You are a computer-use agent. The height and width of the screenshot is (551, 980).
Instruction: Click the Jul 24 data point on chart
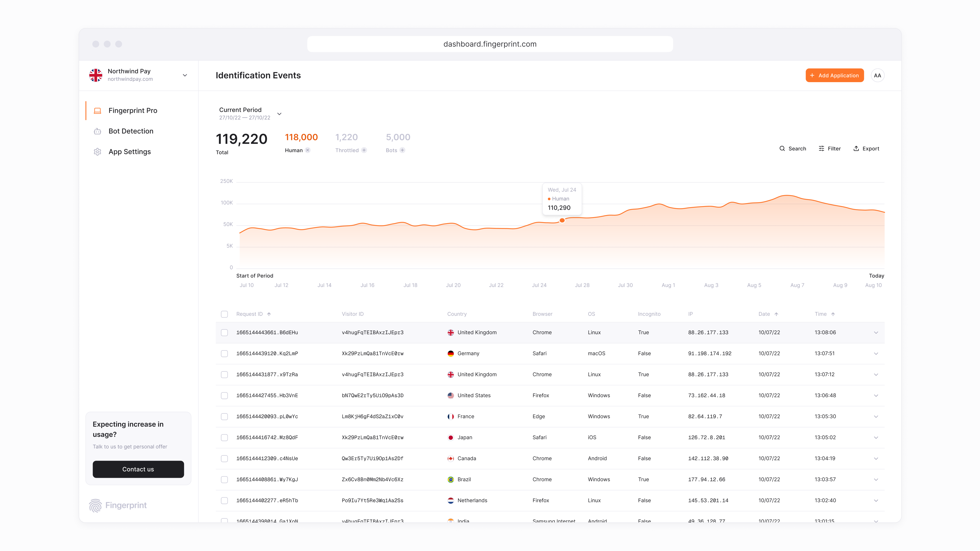point(562,221)
